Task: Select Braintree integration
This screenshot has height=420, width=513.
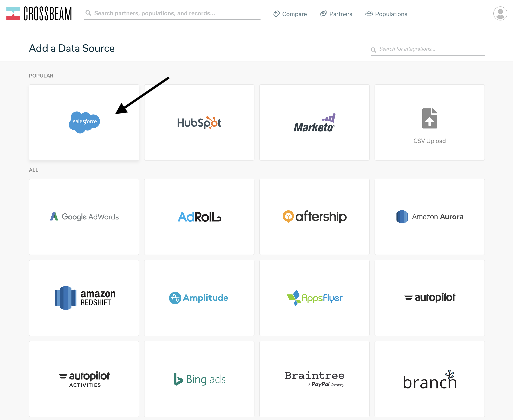Action: pos(315,378)
